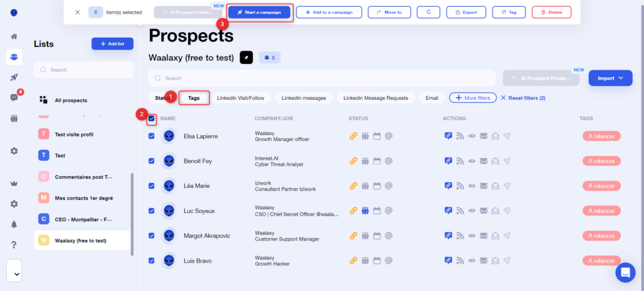Screen dimensions: 644x291
Task: Click the Tag button in toolbar
Action: pyautogui.click(x=509, y=13)
